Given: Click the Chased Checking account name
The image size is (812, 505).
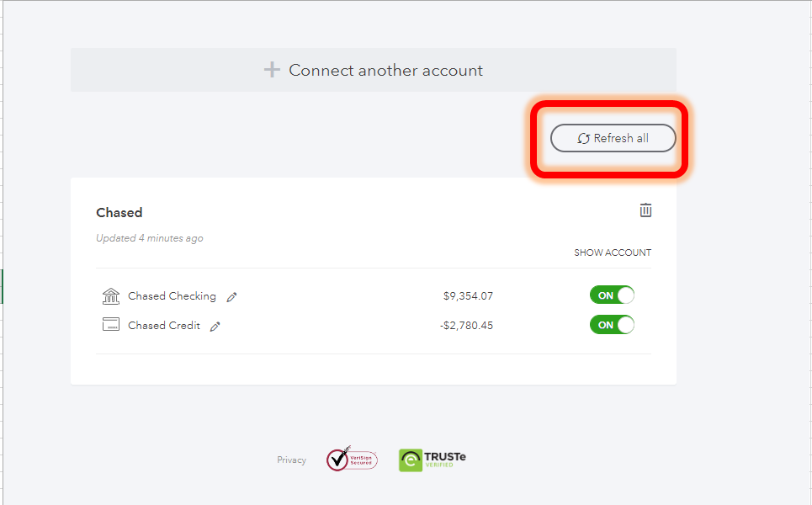Looking at the screenshot, I should [x=172, y=296].
